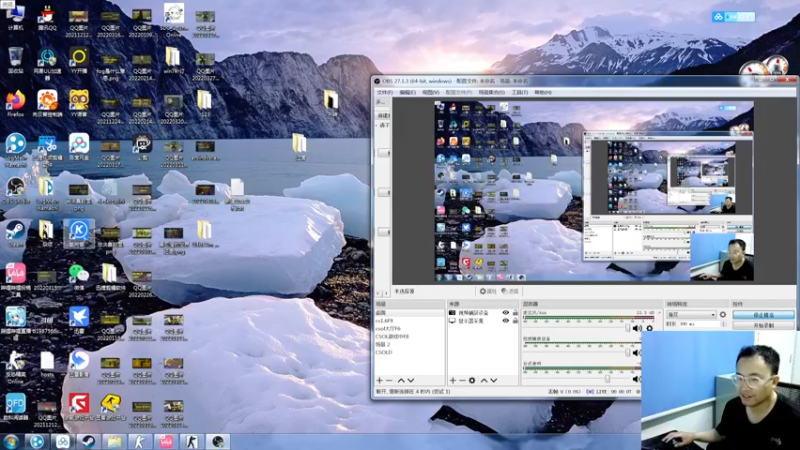This screenshot has width=800, height=450.
Task: Open the Windows Start button
Action: [10, 441]
